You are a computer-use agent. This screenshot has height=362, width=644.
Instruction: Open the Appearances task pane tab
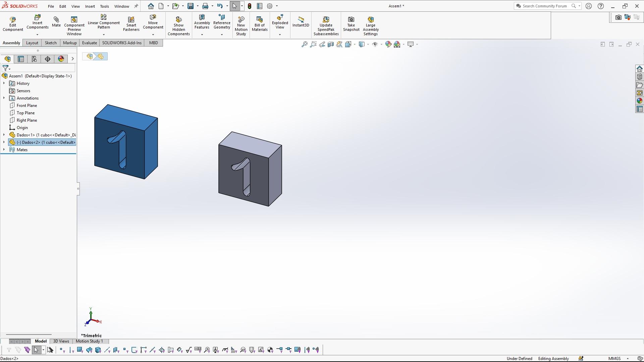(x=639, y=101)
